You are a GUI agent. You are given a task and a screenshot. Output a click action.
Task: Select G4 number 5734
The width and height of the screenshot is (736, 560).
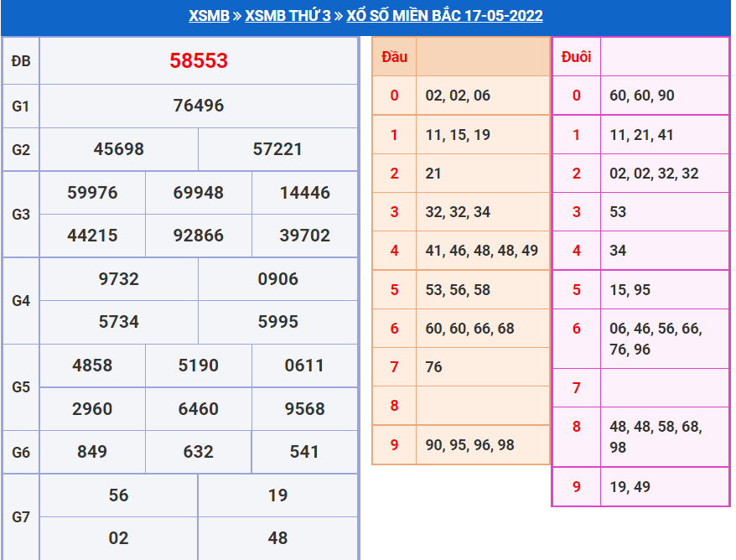pyautogui.click(x=119, y=322)
